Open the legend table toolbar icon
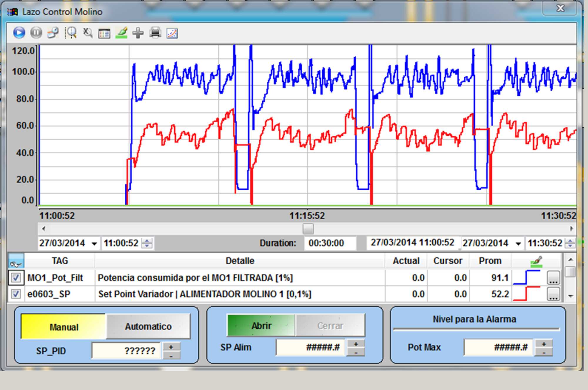 pos(104,33)
